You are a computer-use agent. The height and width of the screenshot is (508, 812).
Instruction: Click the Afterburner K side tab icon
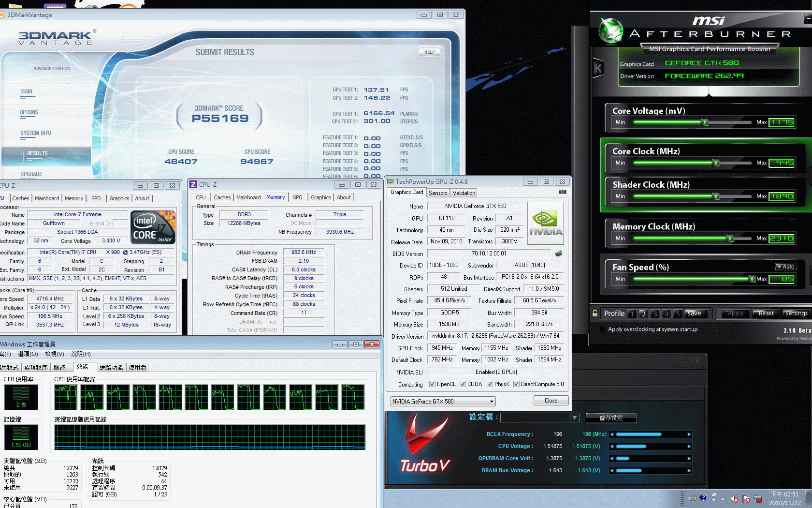(598, 68)
